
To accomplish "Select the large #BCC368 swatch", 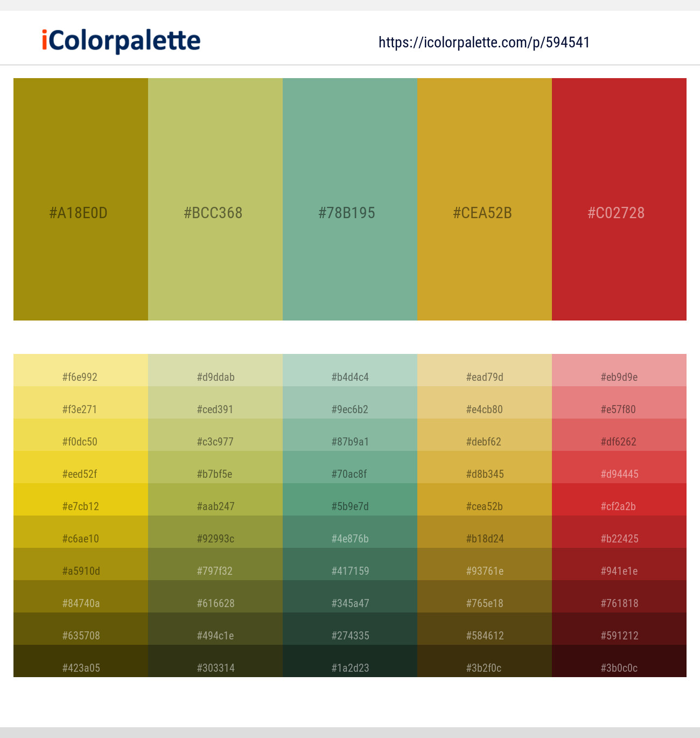I will click(215, 199).
